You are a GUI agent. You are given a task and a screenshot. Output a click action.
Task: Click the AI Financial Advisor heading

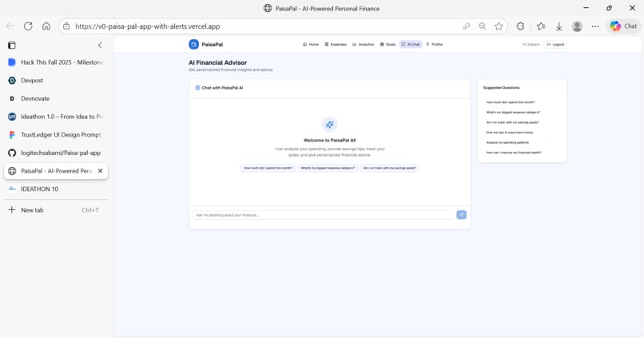point(217,63)
